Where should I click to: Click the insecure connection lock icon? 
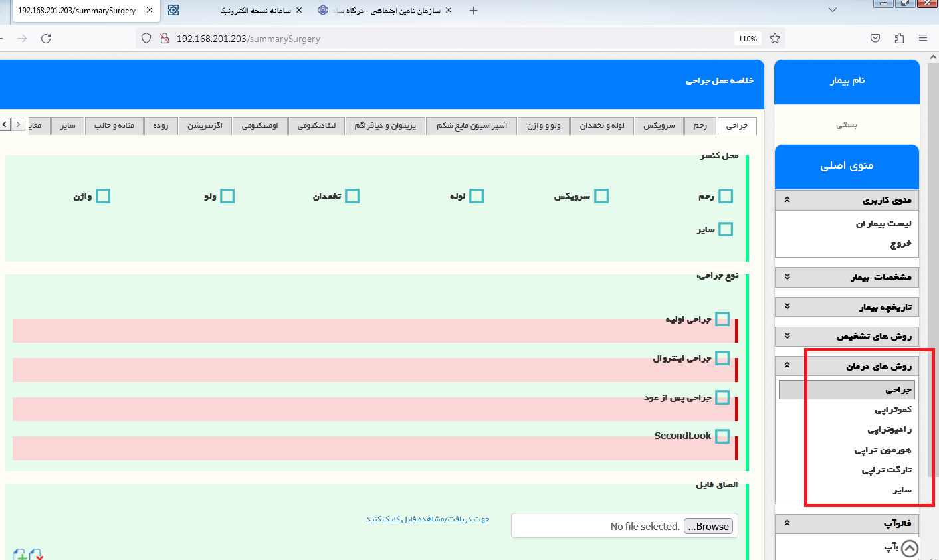tap(165, 39)
